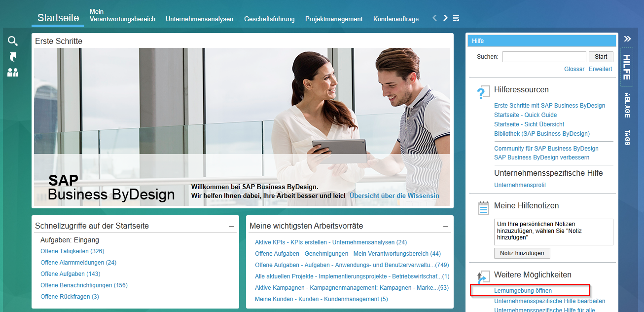Click the Hilferessourcen question mark icon
Image resolution: width=644 pixels, height=312 pixels.
483,93
